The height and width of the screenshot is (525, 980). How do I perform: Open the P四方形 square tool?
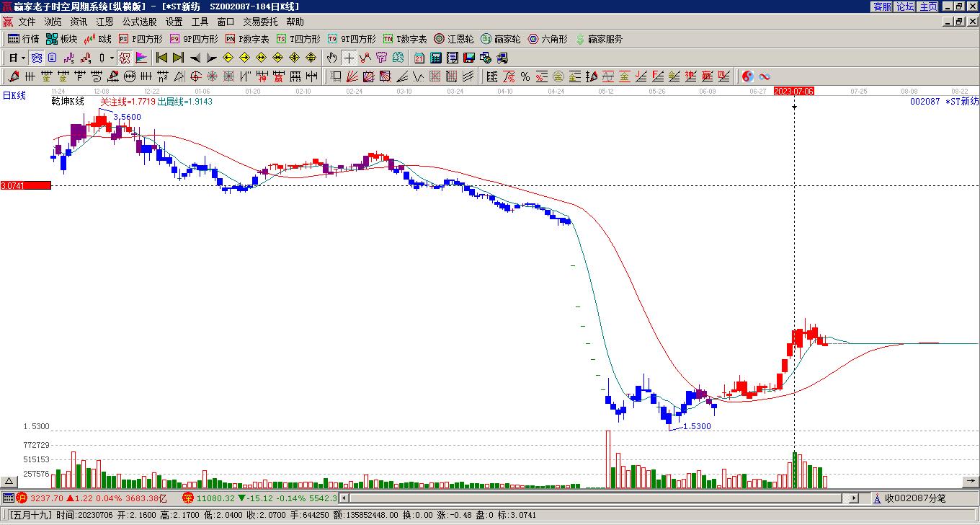(x=141, y=39)
